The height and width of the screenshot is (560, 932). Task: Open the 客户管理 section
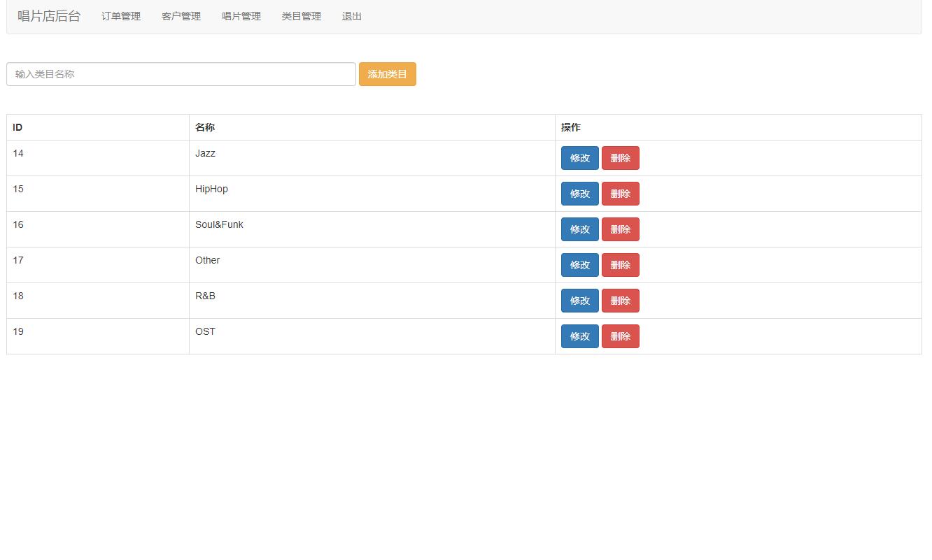181,16
